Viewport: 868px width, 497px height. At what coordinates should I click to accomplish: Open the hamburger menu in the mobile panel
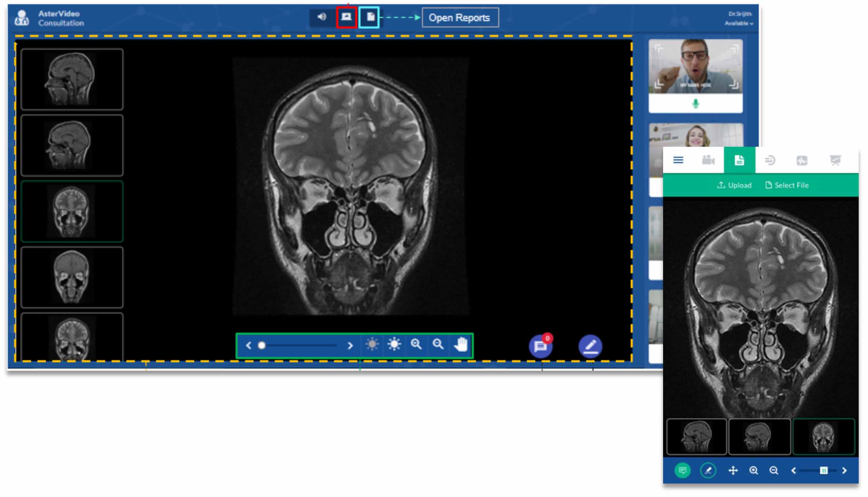point(678,160)
